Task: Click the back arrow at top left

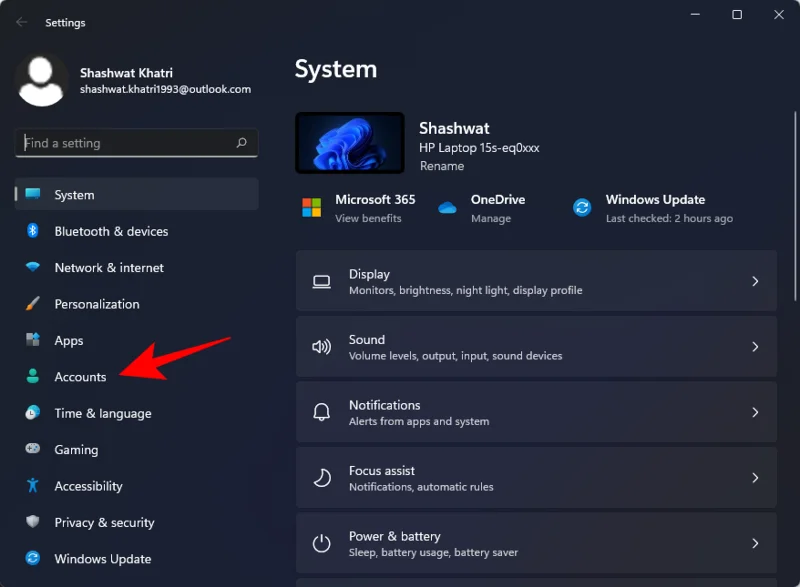Action: click(x=21, y=22)
